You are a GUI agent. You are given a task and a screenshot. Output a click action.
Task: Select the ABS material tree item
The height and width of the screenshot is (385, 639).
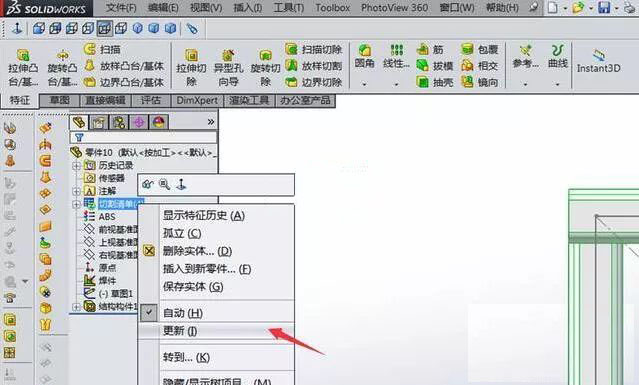point(107,217)
